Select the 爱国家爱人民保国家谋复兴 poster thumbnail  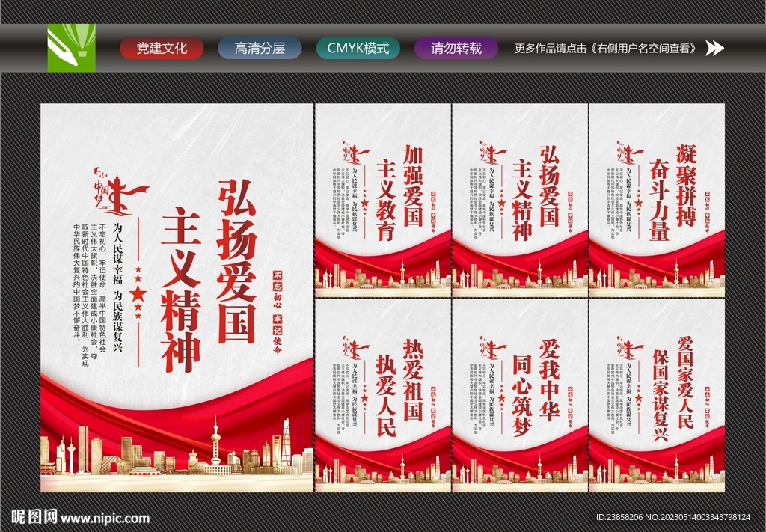pos(657,396)
